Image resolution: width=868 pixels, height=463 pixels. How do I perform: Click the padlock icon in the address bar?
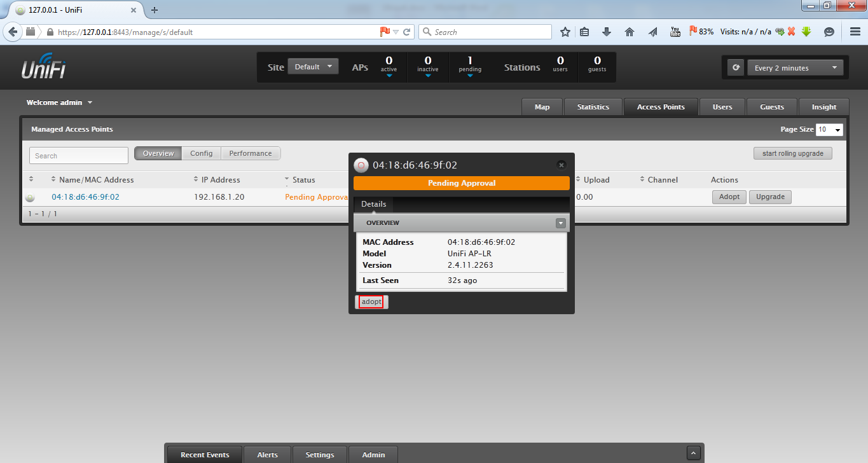pyautogui.click(x=50, y=32)
